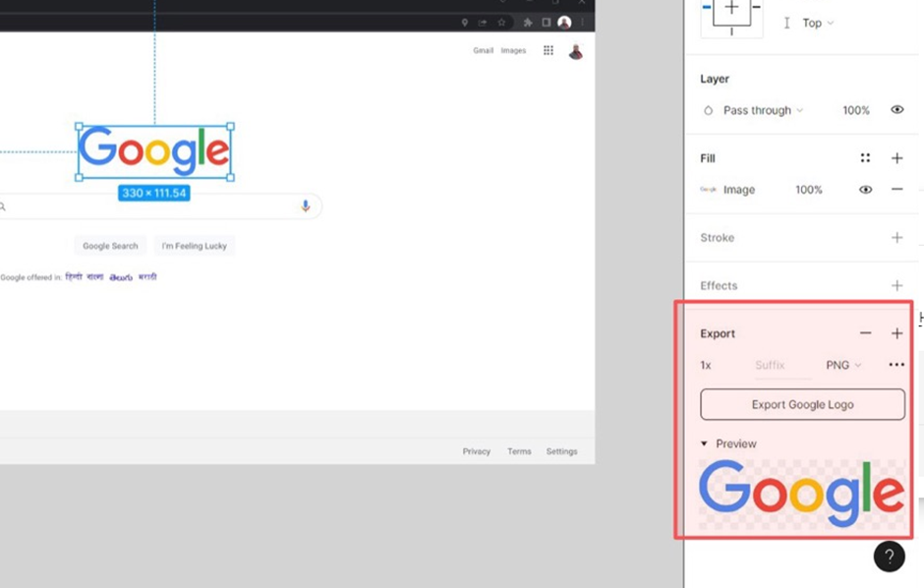Open Top vertical constraint dropdown
The width and height of the screenshot is (924, 588).
[818, 23]
